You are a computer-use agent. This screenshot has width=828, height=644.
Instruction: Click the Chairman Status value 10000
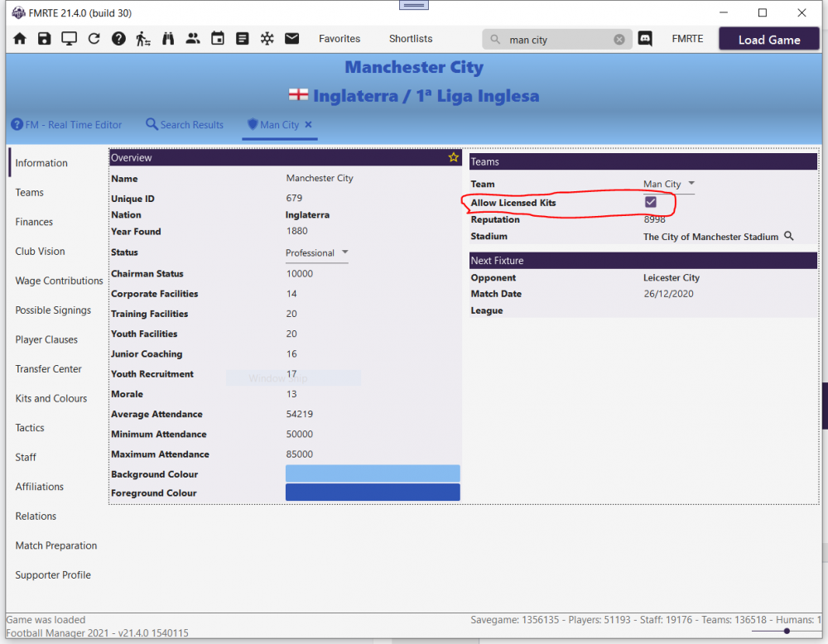click(300, 273)
